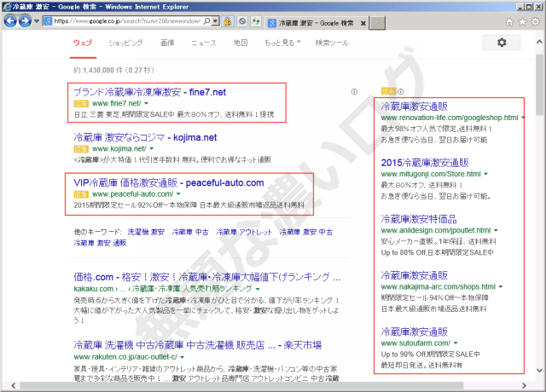546x392 pixels.
Task: Expand dropdown arrow beside www.sutoufarm.com/
Action: [456, 343]
